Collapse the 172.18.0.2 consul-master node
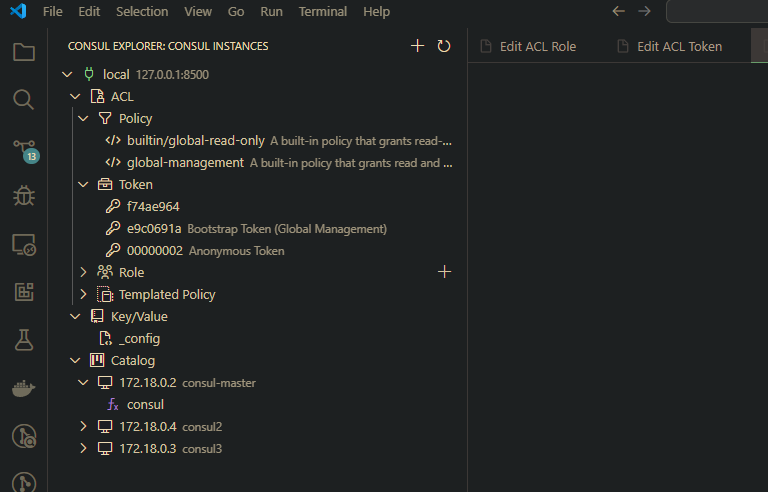The image size is (768, 492). (83, 383)
